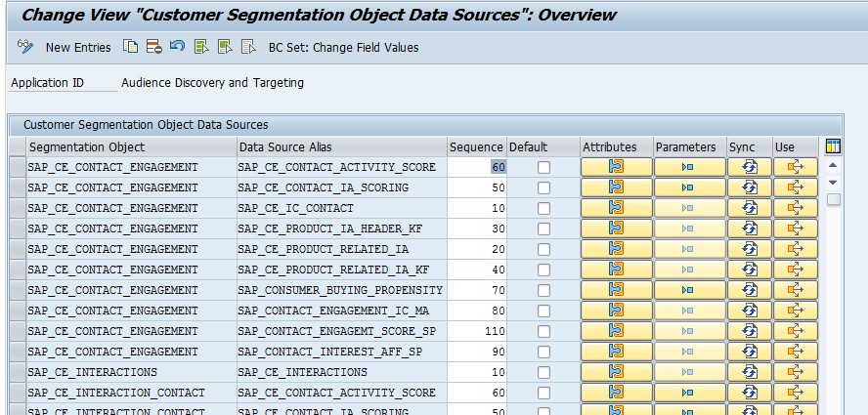The image size is (868, 415).
Task: Click Sequence field with value 70
Action: tap(477, 290)
